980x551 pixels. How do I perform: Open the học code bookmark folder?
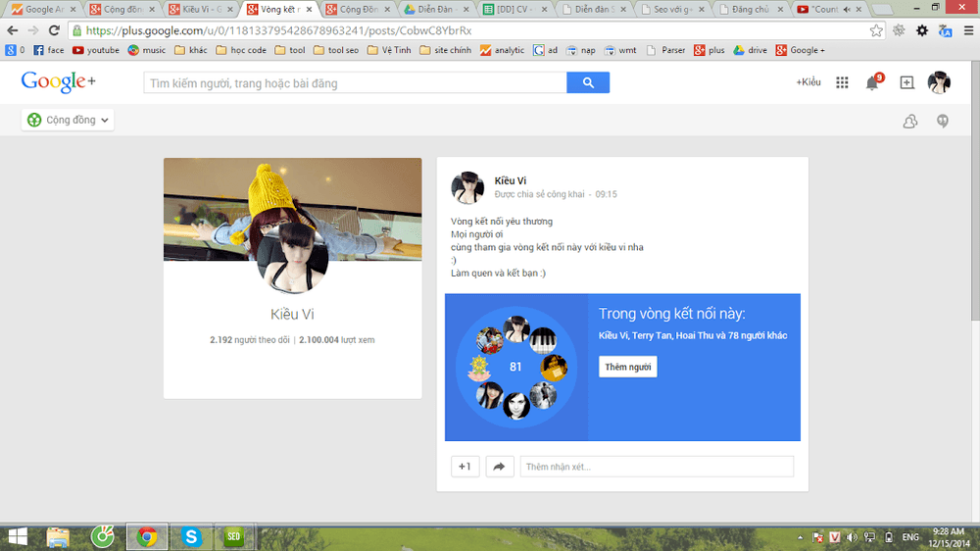point(241,50)
